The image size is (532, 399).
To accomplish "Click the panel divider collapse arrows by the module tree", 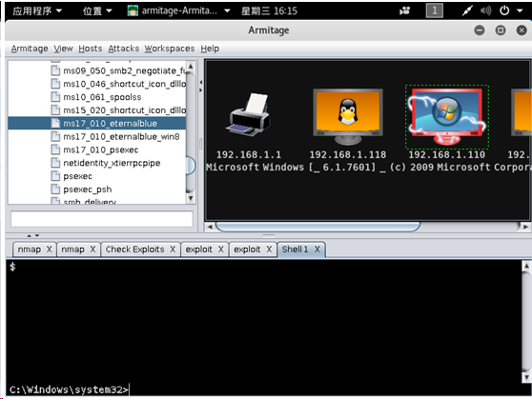I will pos(201,86).
